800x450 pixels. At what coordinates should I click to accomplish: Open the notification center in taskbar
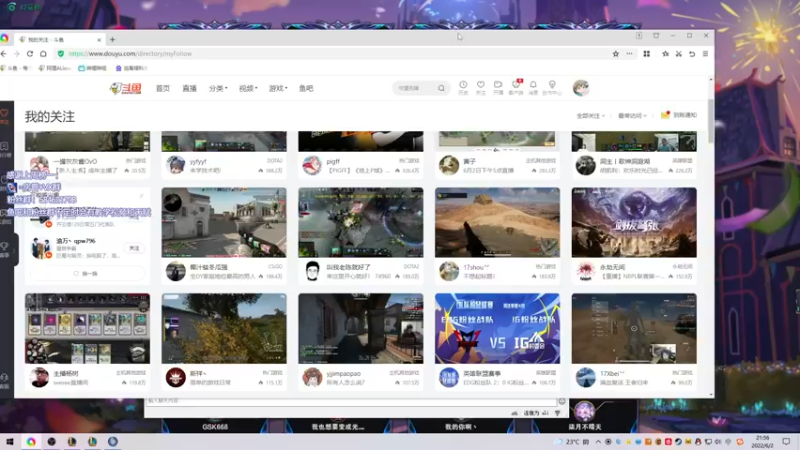(786, 441)
